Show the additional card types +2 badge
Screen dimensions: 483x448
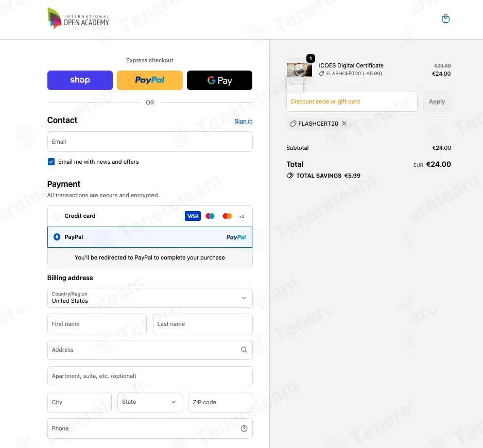pos(242,216)
